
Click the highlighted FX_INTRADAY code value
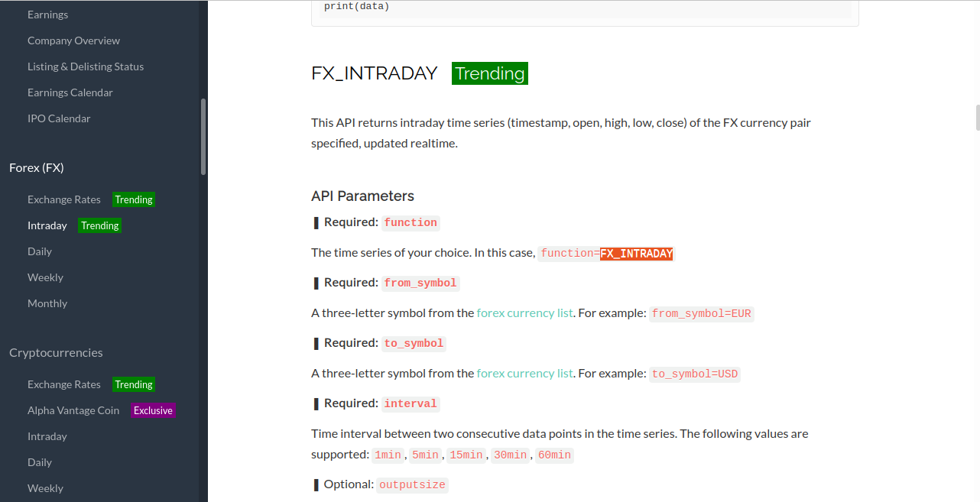(x=636, y=254)
